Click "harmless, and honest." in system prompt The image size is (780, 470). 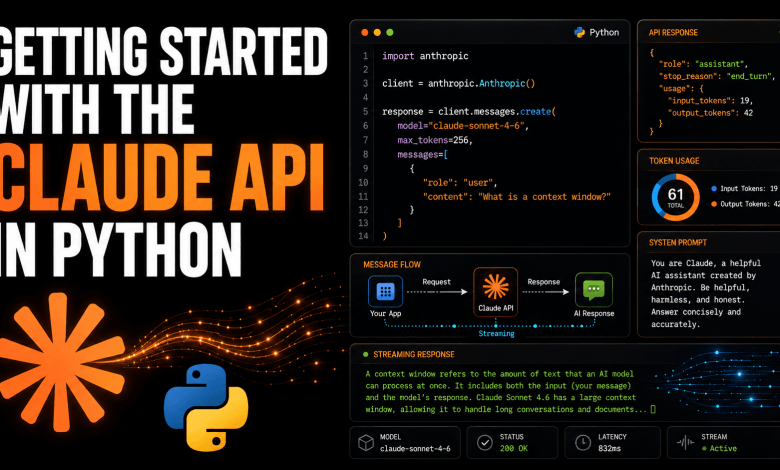698,300
